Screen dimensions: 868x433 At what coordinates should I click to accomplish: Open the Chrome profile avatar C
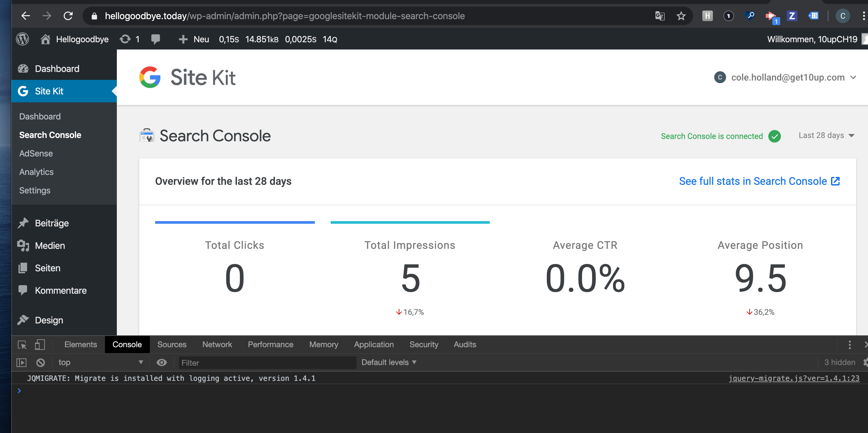click(843, 16)
